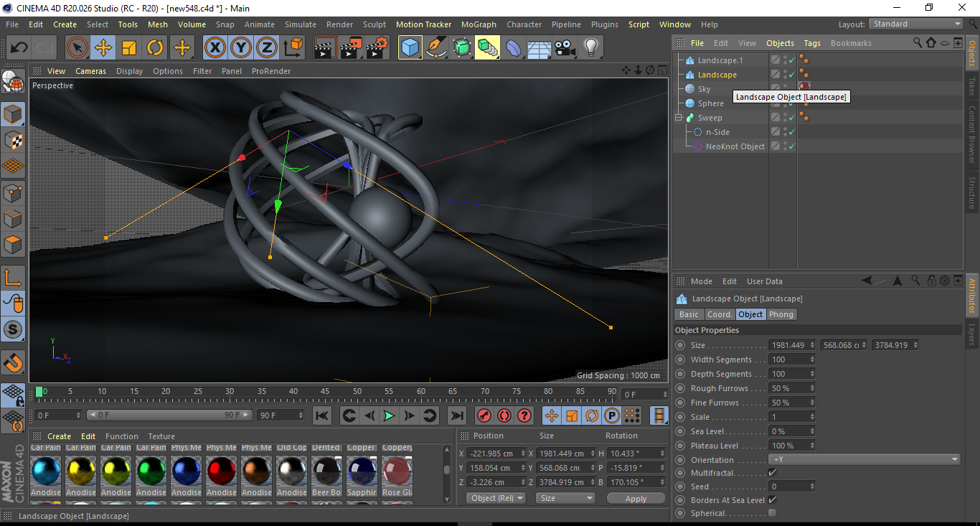Toggle Multifractal checkbox

pos(772,473)
